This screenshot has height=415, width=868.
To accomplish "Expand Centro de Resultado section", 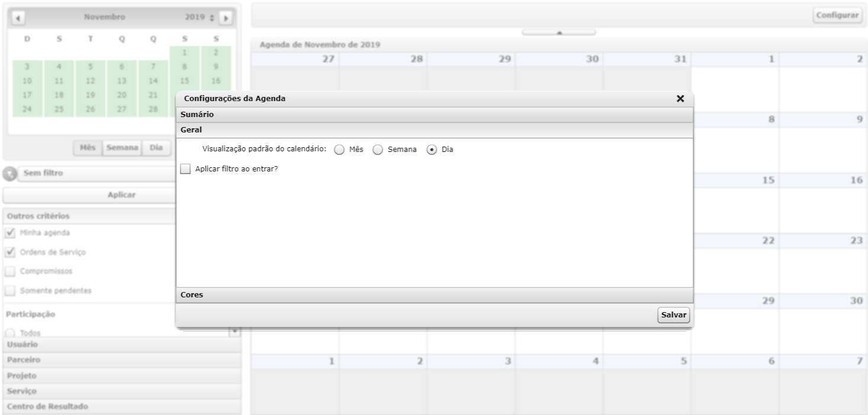I will [x=122, y=407].
